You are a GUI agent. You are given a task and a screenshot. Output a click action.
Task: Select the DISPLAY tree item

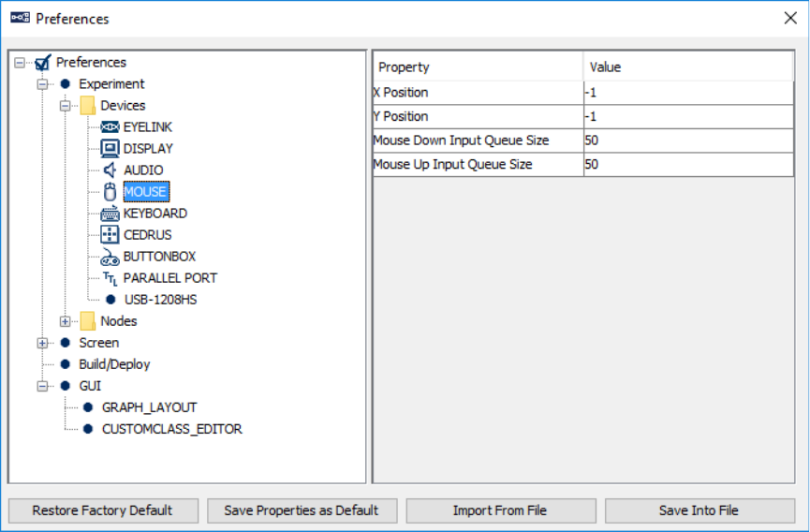pyautogui.click(x=148, y=149)
